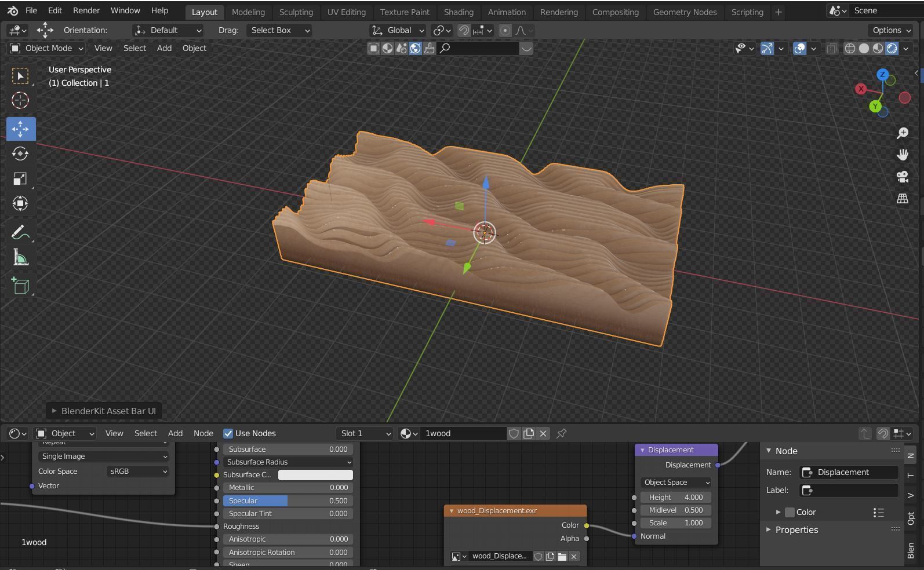This screenshot has width=924, height=570.
Task: Toggle X-ray mode button
Action: point(831,49)
